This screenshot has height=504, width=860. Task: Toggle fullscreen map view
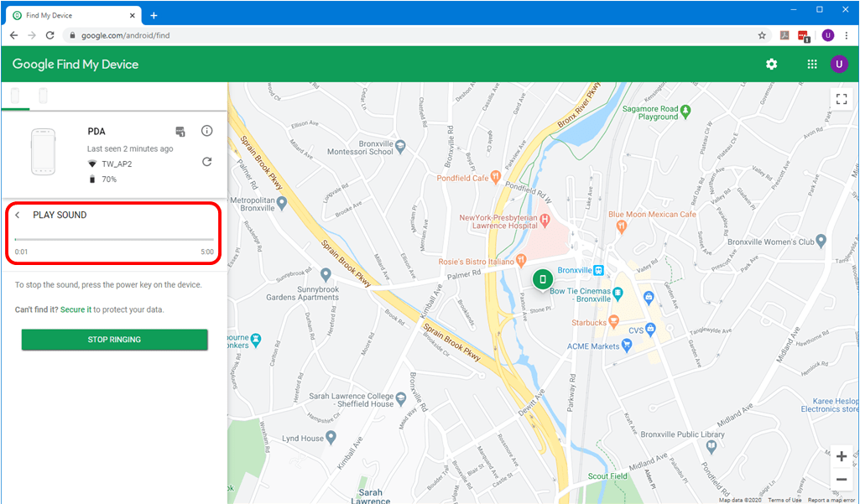(x=842, y=99)
